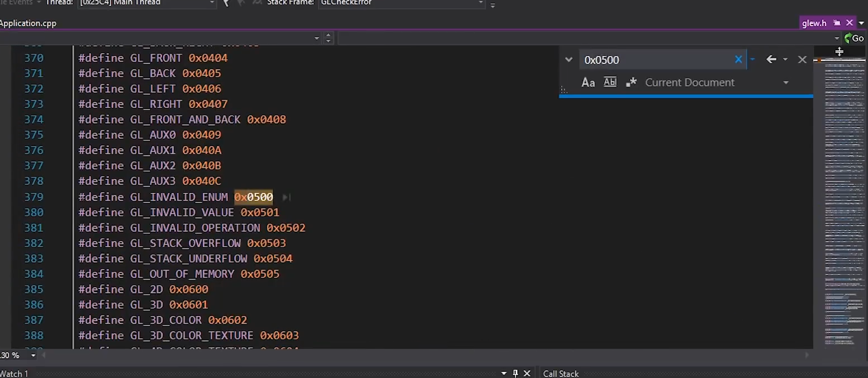Switch to the Application.cpp tab
868x378 pixels.
pyautogui.click(x=28, y=23)
